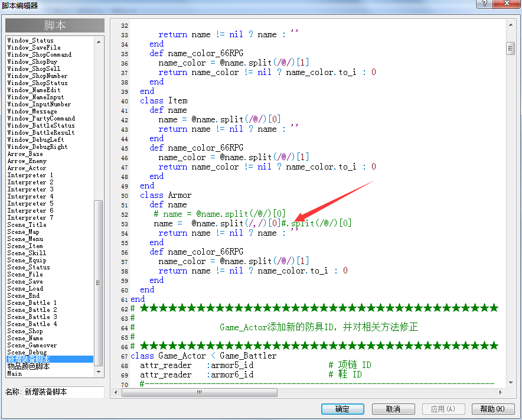Select the Main script
Image resolution: width=522 pixels, height=420 pixels.
click(15, 373)
